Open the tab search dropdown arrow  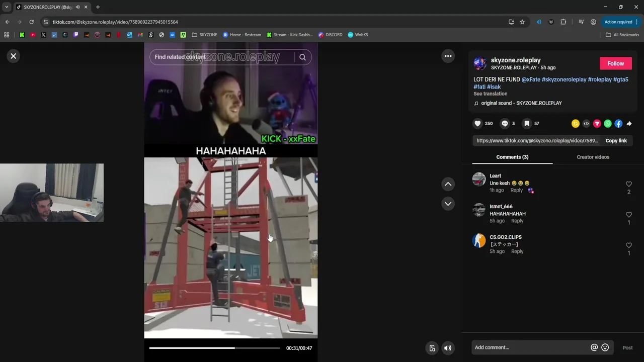click(x=6, y=7)
